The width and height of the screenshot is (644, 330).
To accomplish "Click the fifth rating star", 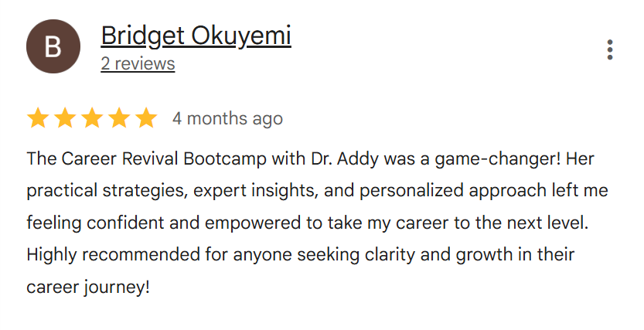I will pyautogui.click(x=146, y=118).
